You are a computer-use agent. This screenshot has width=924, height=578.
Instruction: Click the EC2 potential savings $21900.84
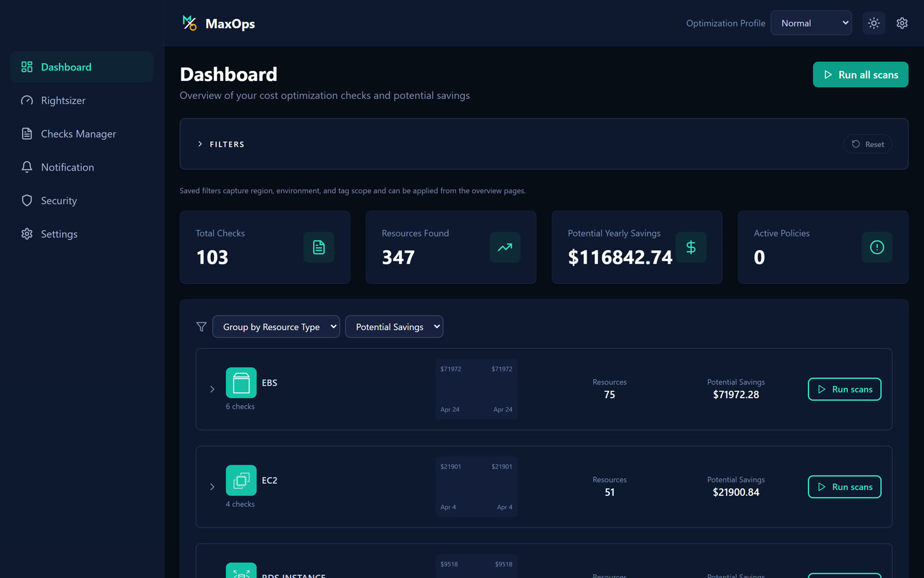click(x=736, y=492)
